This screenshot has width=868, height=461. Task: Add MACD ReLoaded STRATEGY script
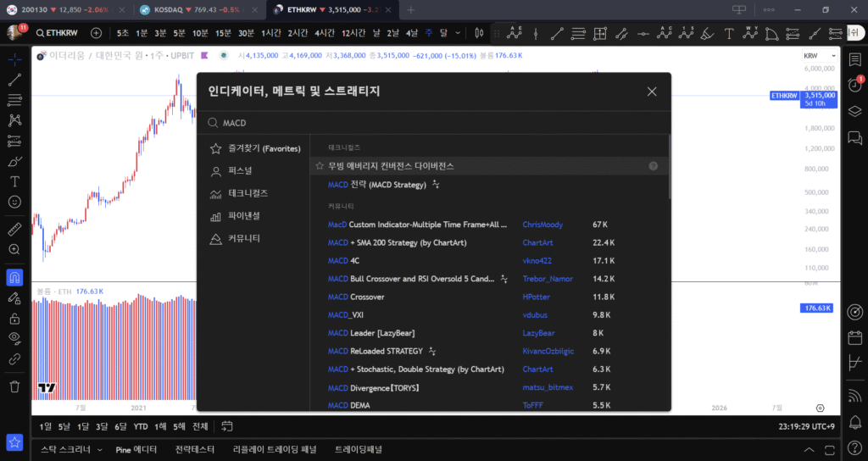[376, 352]
